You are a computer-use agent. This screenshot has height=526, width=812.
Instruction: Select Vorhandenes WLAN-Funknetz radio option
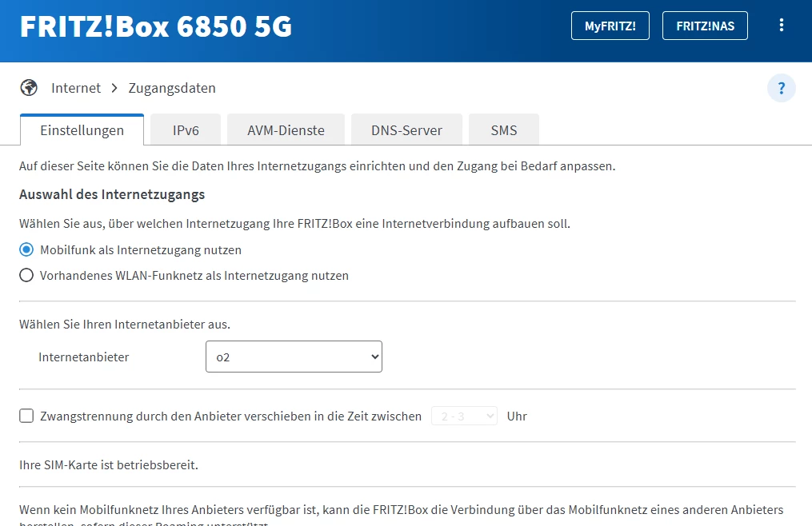[x=26, y=276]
